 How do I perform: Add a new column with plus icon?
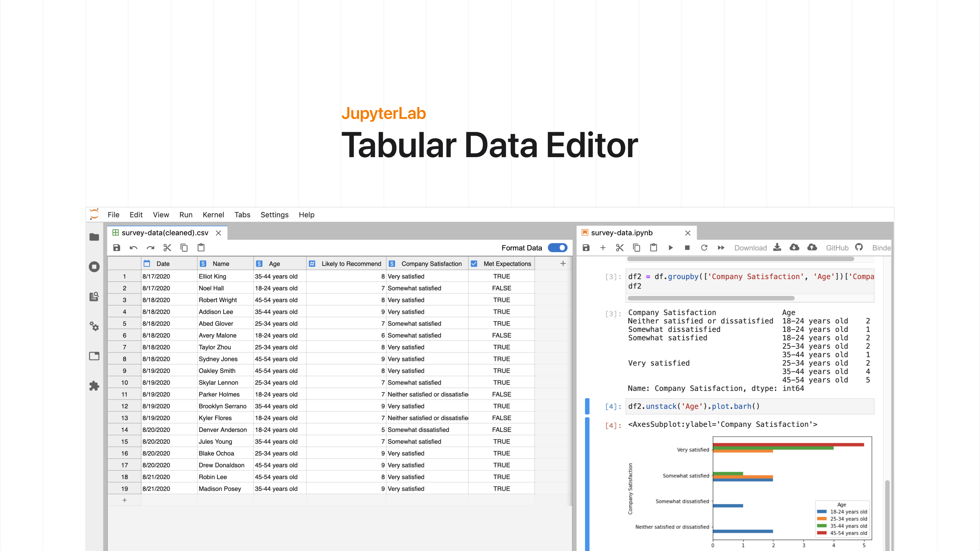563,264
